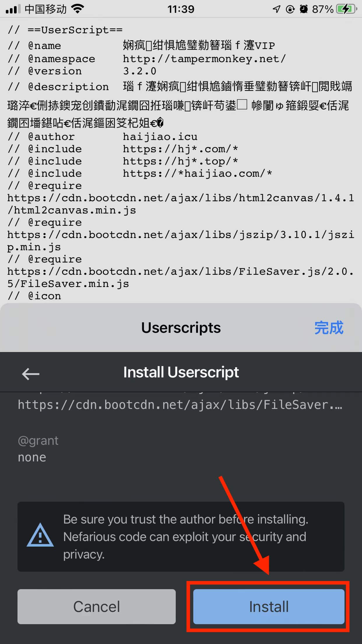The width and height of the screenshot is (362, 644).
Task: Tap the alarm clock status icon
Action: coord(304,9)
